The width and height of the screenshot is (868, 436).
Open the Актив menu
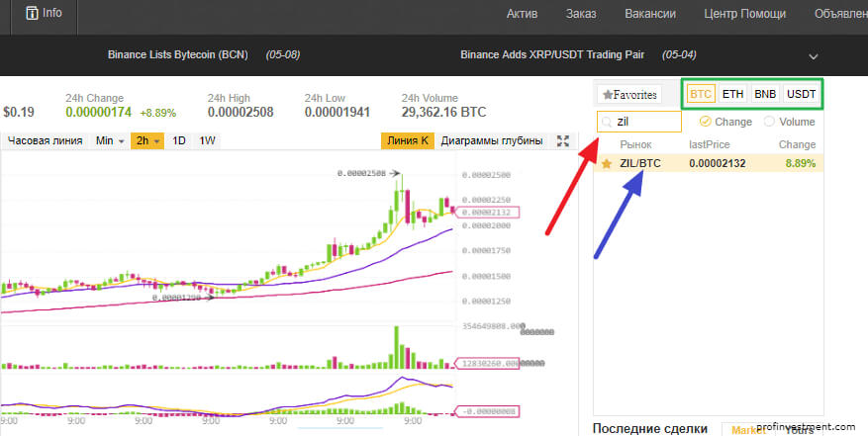(x=522, y=14)
